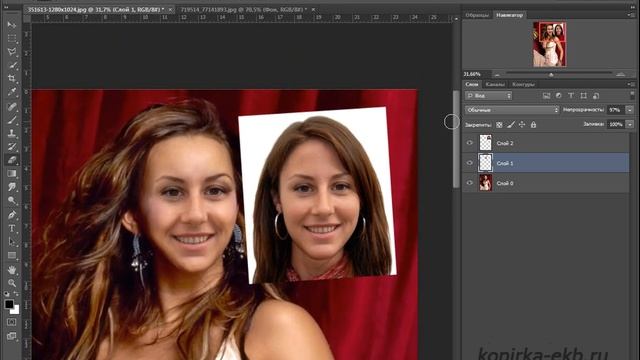Switch to the Слои panel tab
Screen dimensions: 640x360
click(x=472, y=84)
